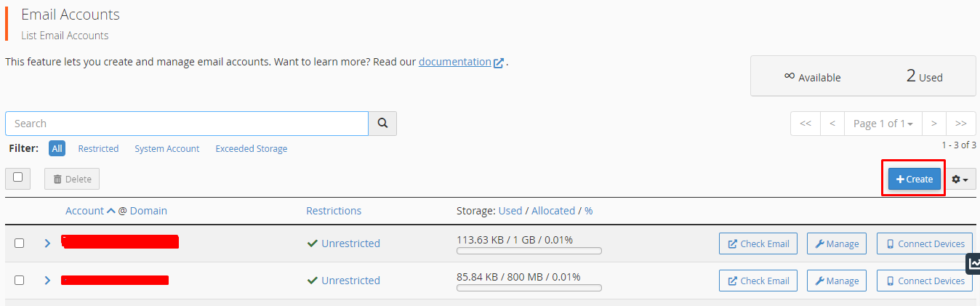Click the statistics chart icon at right edge

pos(973,263)
